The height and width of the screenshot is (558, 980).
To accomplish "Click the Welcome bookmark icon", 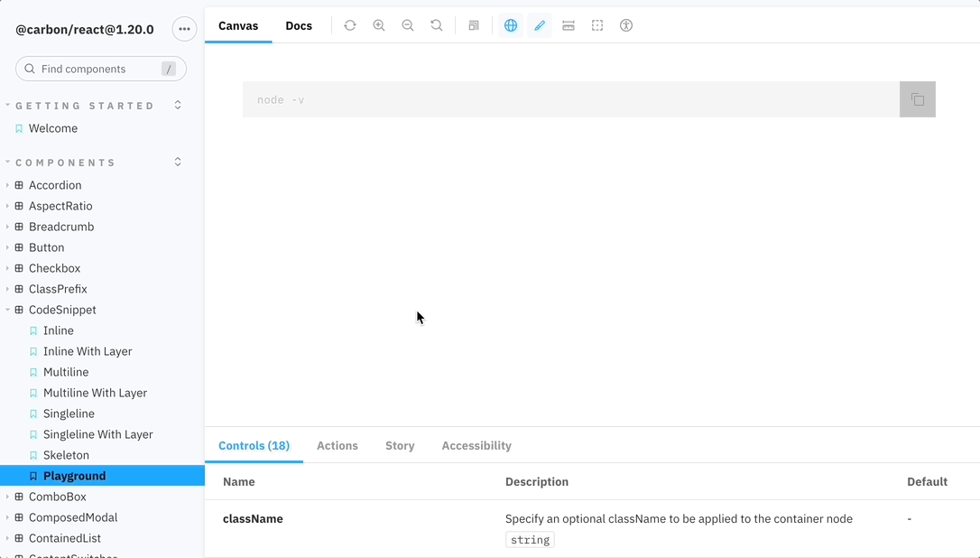I will tap(19, 128).
